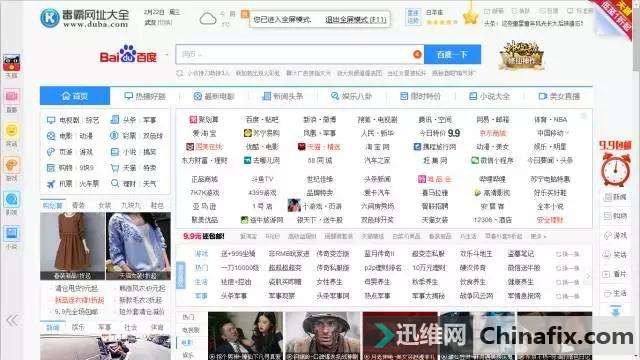Click inside the Baidu search input field
Image resolution: width=640 pixels, height=360 pixels.
tap(295, 54)
